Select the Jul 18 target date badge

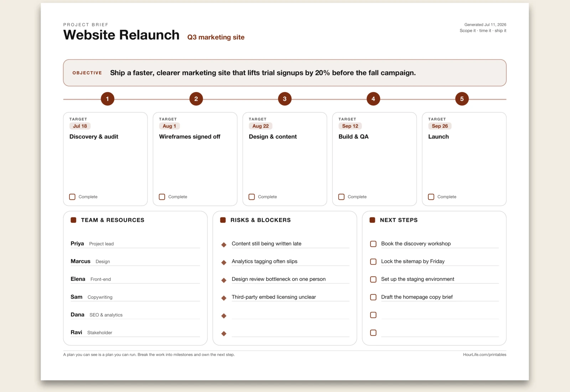pyautogui.click(x=80, y=126)
